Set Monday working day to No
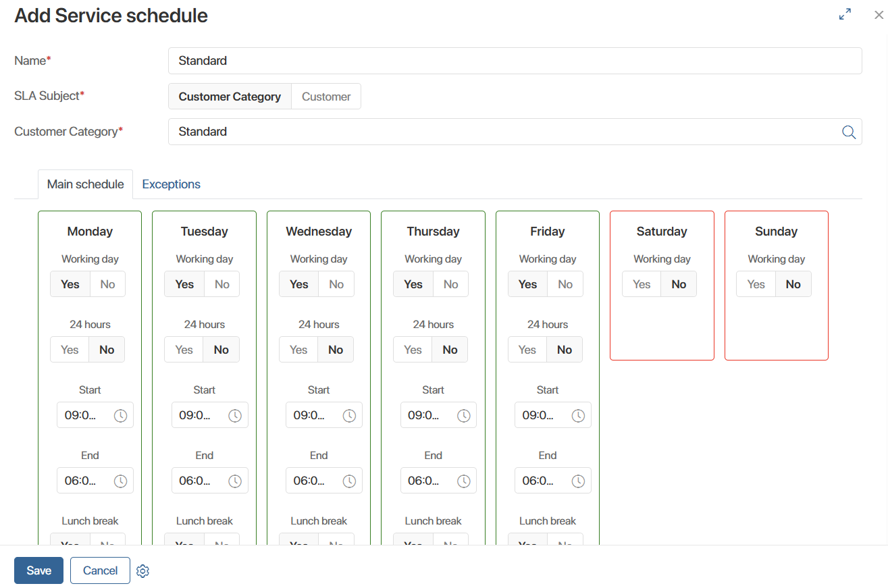The height and width of the screenshot is (588, 888). (x=107, y=285)
